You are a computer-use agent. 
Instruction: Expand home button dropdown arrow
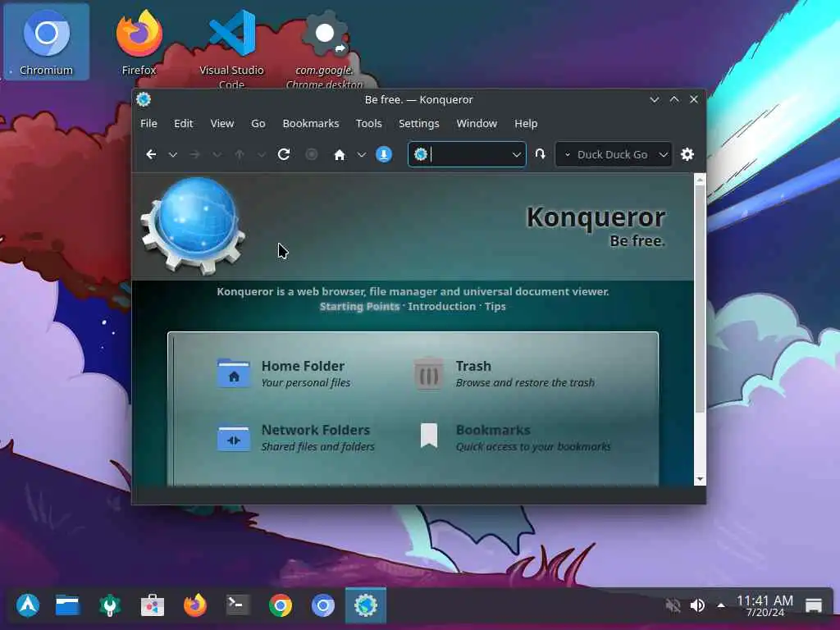362,155
